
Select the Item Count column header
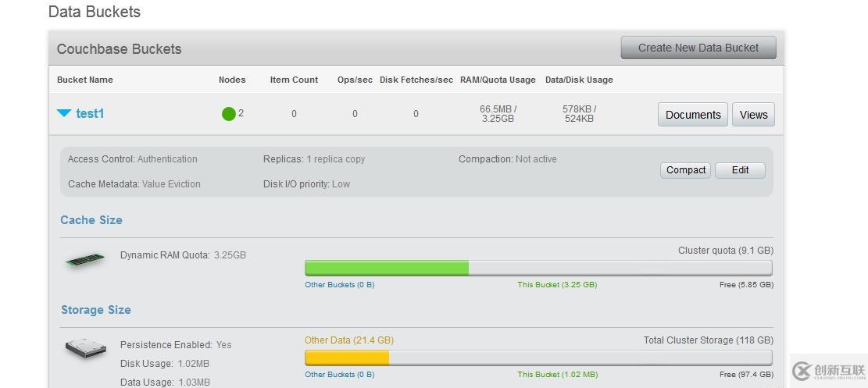coord(294,80)
